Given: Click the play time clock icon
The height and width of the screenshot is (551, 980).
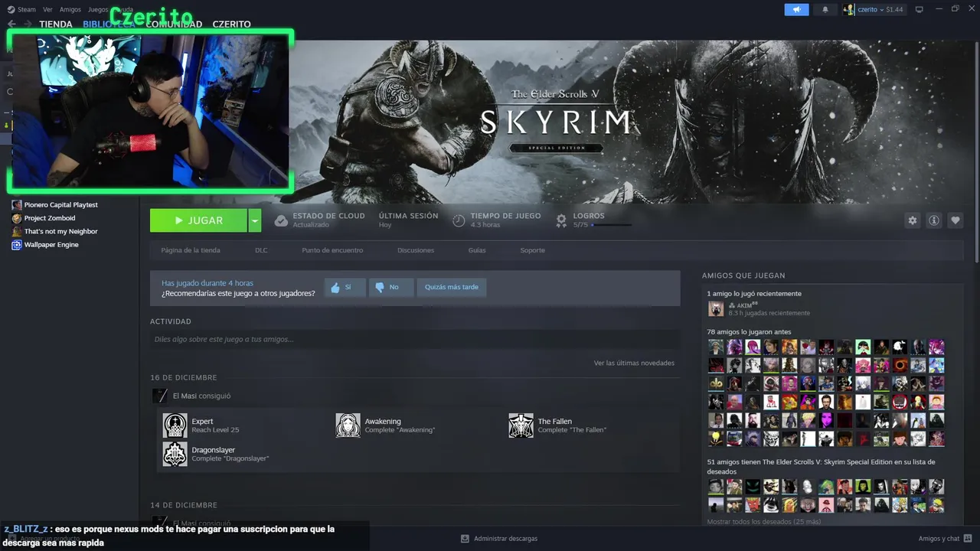Looking at the screenshot, I should [x=459, y=220].
